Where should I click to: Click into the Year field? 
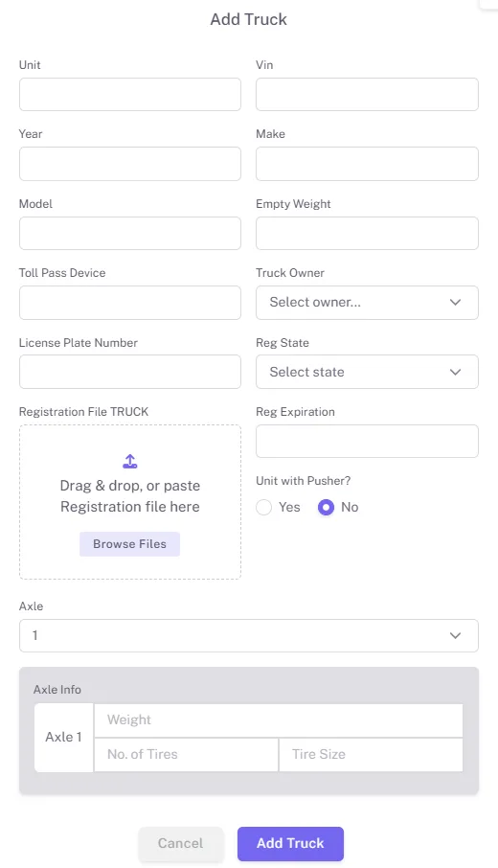130,164
